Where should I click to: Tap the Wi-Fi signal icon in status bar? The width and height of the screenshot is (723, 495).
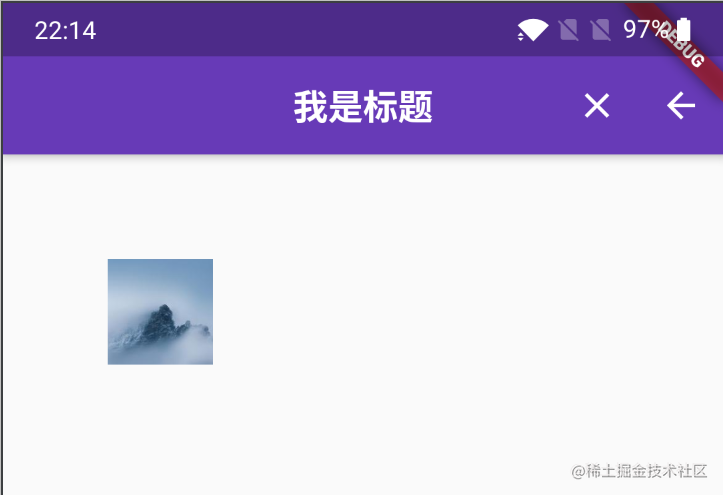pyautogui.click(x=533, y=30)
